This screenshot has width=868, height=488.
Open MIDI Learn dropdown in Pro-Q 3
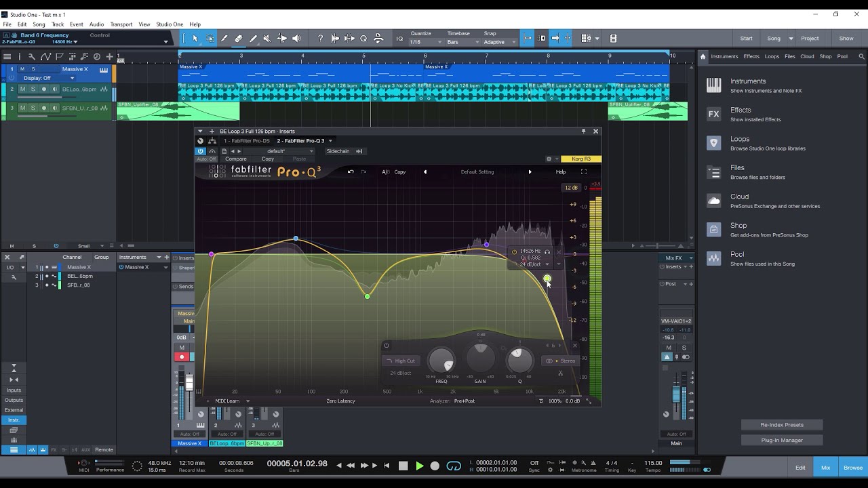click(232, 401)
